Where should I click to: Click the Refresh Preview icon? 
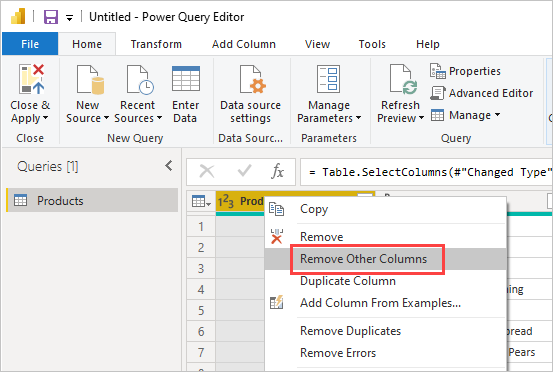pos(403,79)
